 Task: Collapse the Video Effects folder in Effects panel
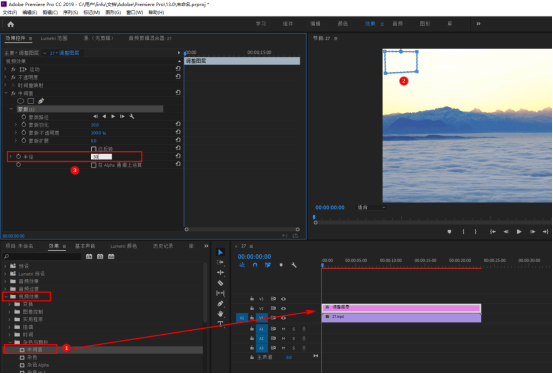(x=6, y=296)
